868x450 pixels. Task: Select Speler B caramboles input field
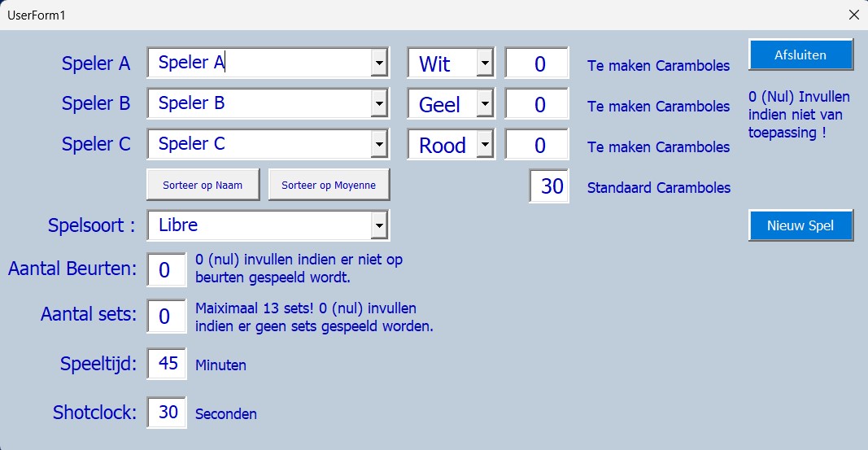[537, 104]
